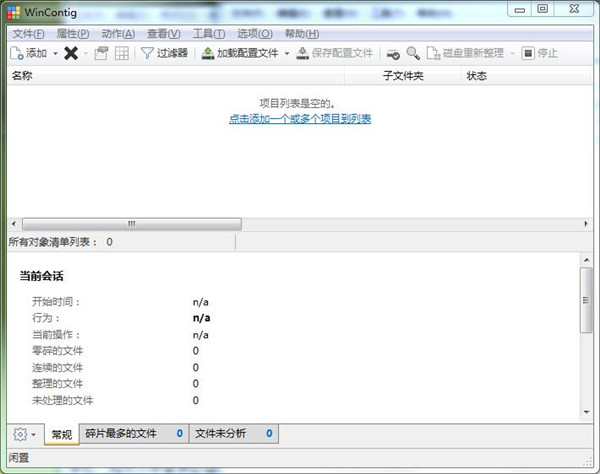Click the 闲置 status bar text
This screenshot has width=600, height=474.
19,458
